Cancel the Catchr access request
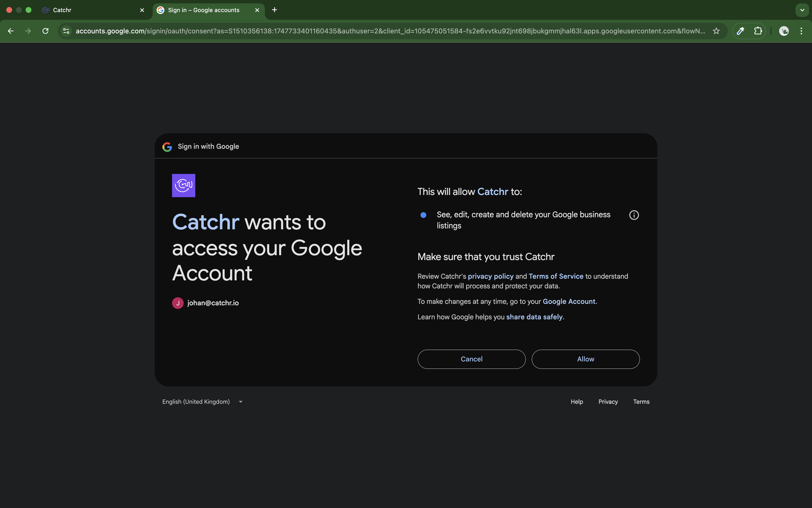Image resolution: width=812 pixels, height=508 pixels. (x=471, y=359)
